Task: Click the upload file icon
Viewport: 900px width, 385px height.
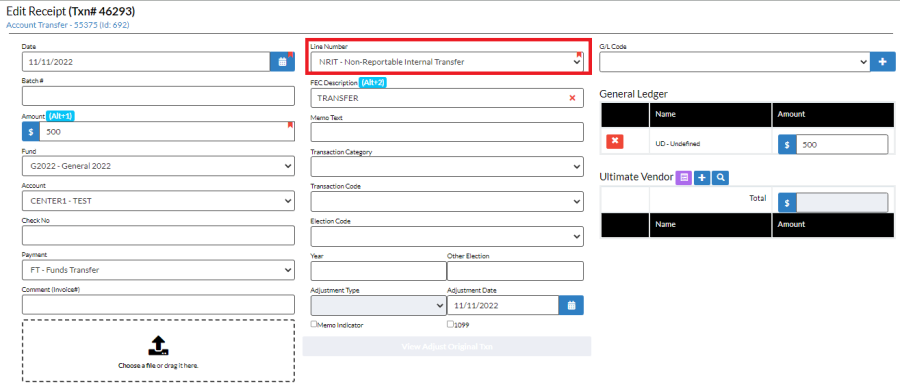Action: pos(158,345)
